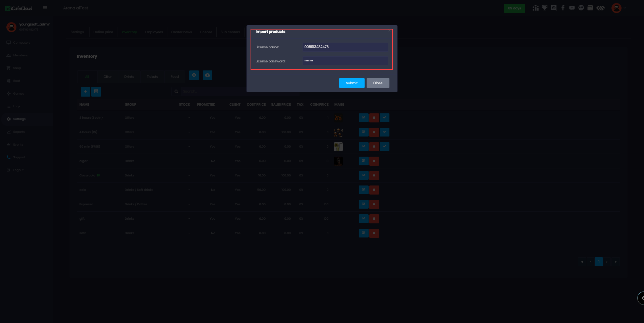
Task: Go to next page in pagination
Action: tap(607, 262)
